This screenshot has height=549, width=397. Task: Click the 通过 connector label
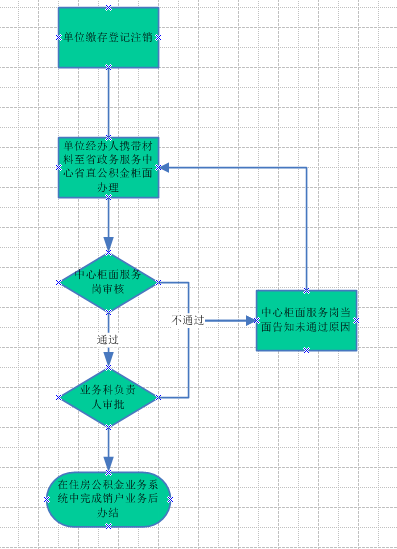(x=107, y=340)
